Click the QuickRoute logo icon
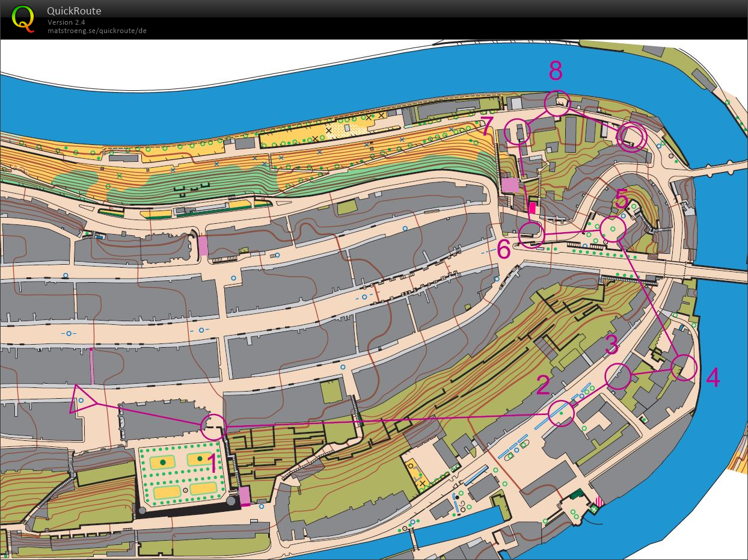The height and width of the screenshot is (560, 748). [23, 17]
